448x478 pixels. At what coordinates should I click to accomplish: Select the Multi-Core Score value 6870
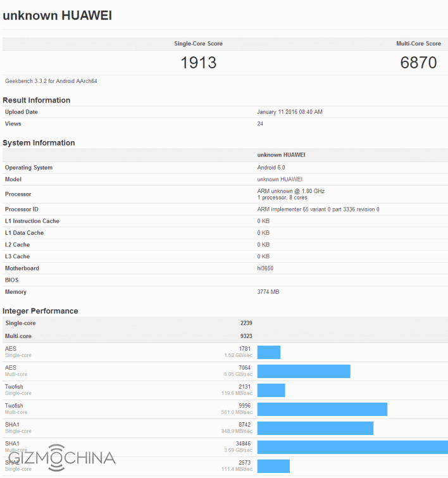(x=418, y=63)
